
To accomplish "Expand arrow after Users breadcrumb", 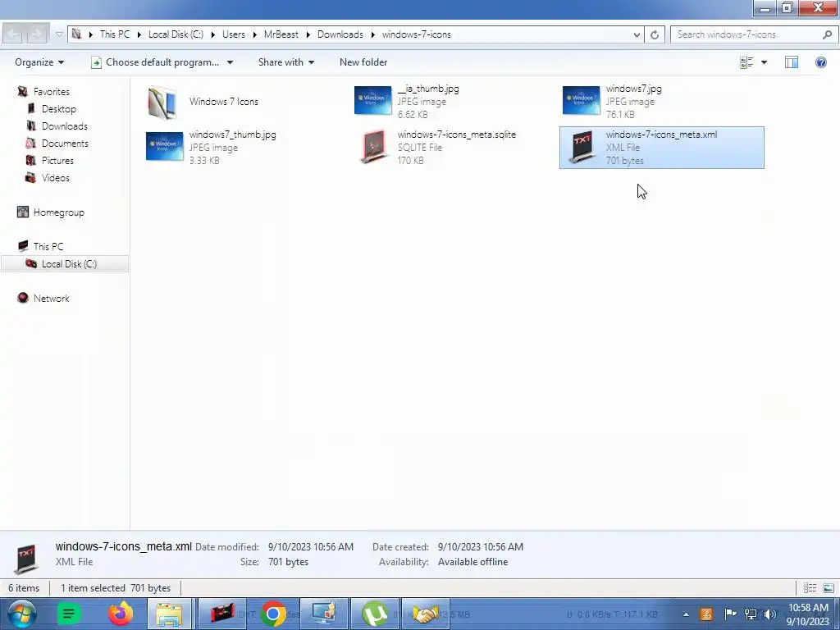I will coord(255,34).
